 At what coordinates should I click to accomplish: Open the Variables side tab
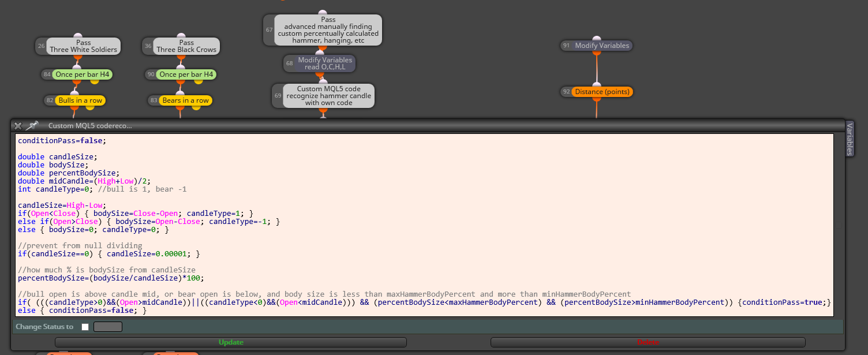850,139
